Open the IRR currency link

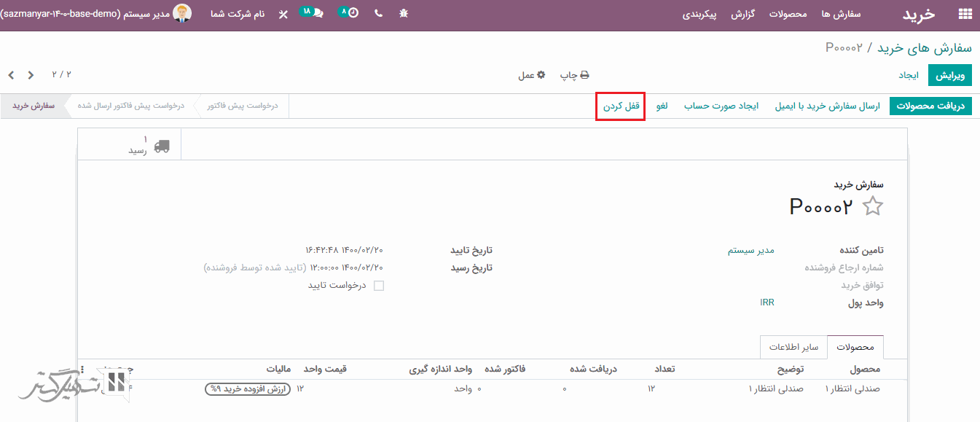click(x=767, y=302)
